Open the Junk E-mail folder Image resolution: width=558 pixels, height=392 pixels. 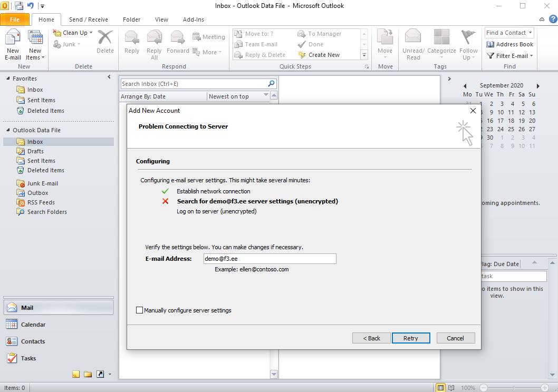point(42,183)
